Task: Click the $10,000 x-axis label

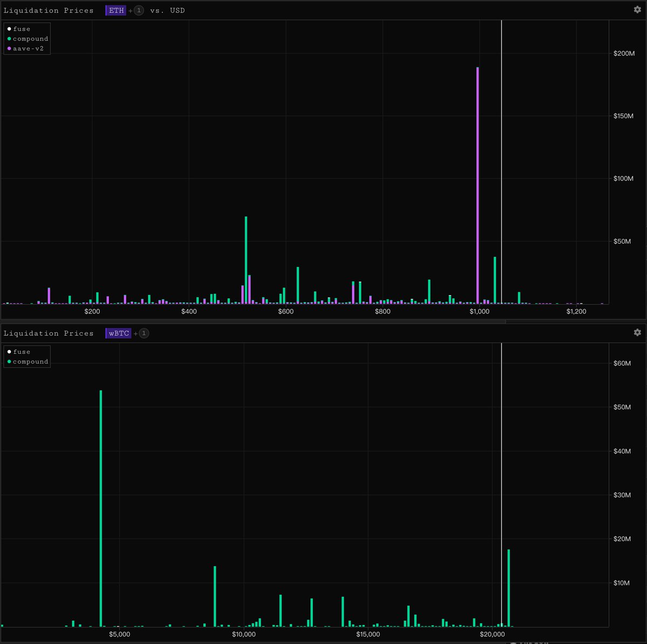Action: pos(244,634)
